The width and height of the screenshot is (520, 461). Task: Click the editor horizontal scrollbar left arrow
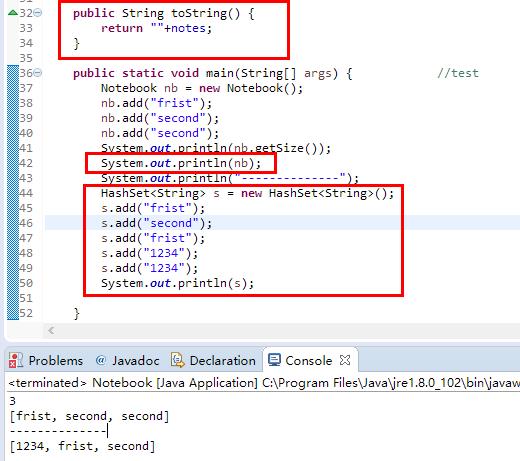click(x=51, y=330)
